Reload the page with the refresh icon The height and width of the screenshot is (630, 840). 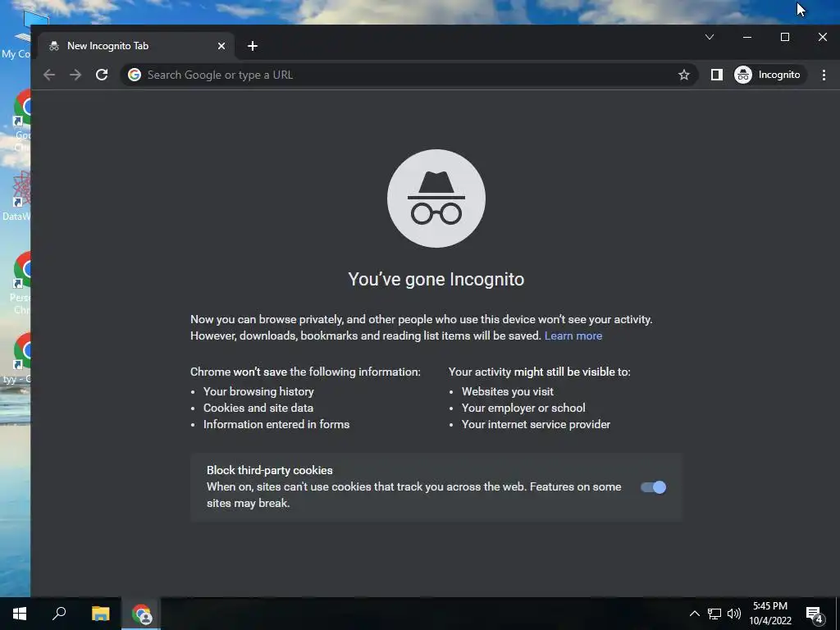[102, 75]
